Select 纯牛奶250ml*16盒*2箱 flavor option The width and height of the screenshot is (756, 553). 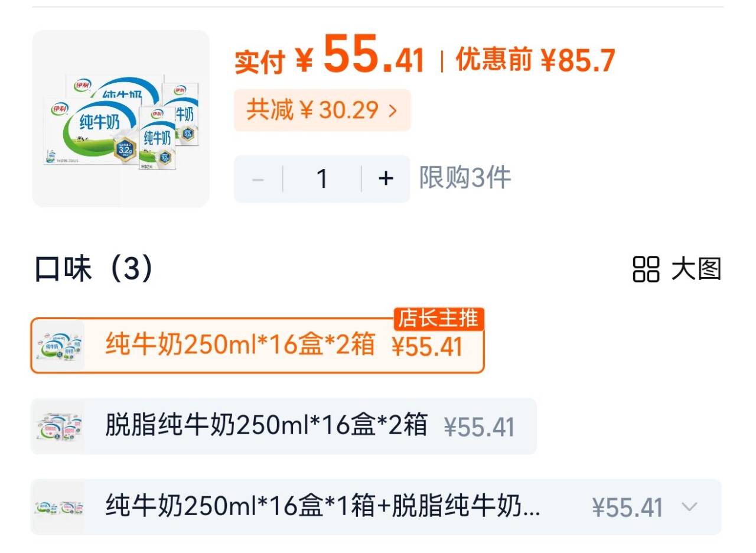click(x=240, y=345)
